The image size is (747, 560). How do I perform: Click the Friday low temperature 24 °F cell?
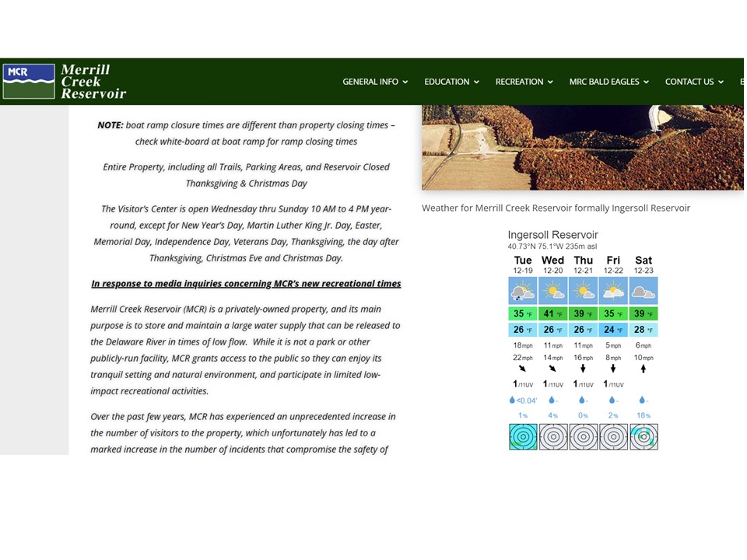pyautogui.click(x=613, y=330)
